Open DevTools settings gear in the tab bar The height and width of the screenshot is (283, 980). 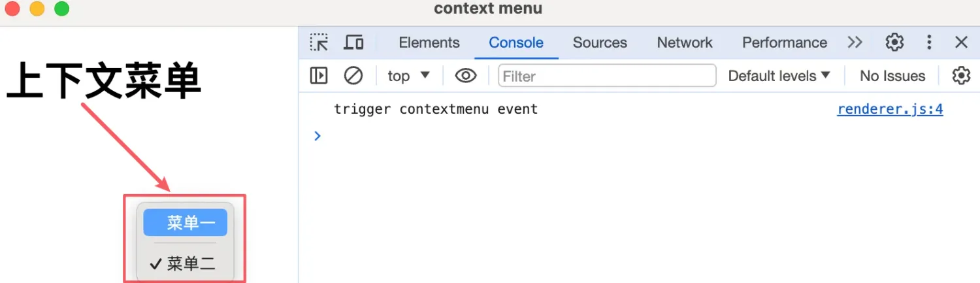point(894,42)
